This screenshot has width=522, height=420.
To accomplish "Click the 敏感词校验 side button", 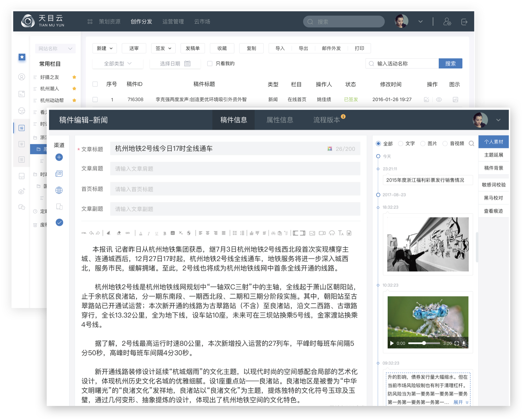I will tap(494, 185).
